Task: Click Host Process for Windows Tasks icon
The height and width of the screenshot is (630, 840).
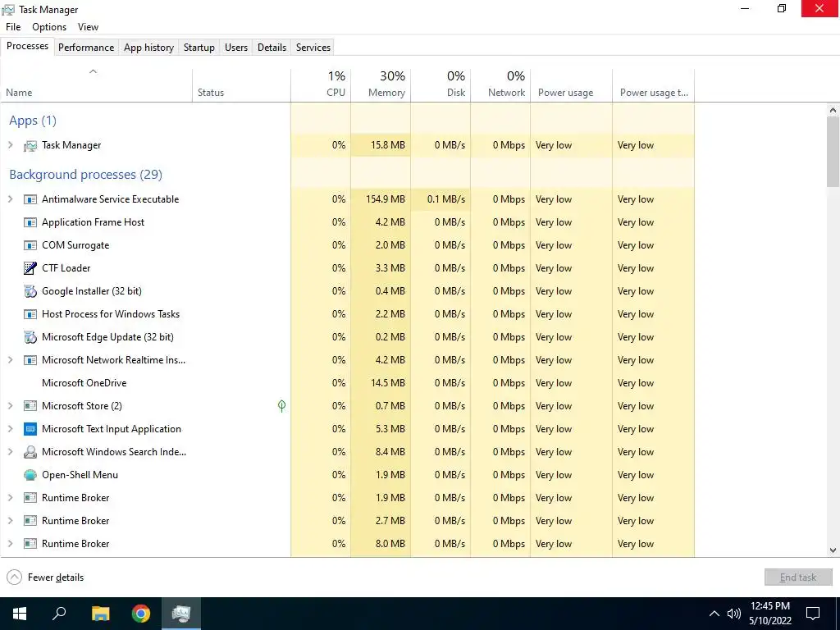Action: [30, 314]
